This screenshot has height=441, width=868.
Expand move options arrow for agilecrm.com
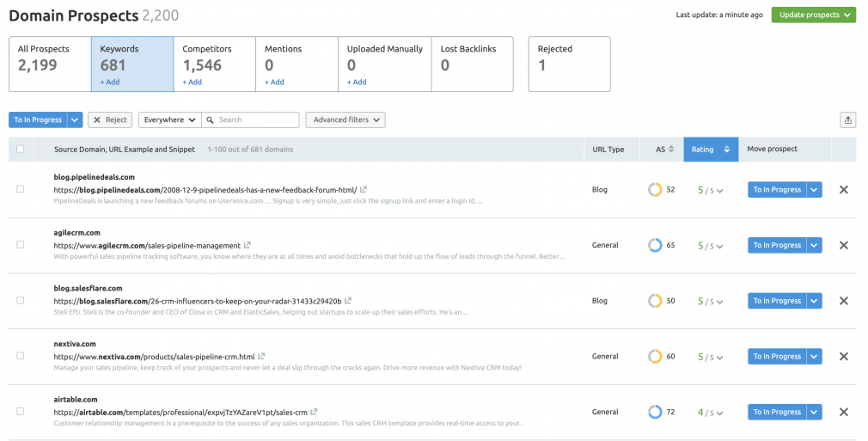pyautogui.click(x=815, y=245)
